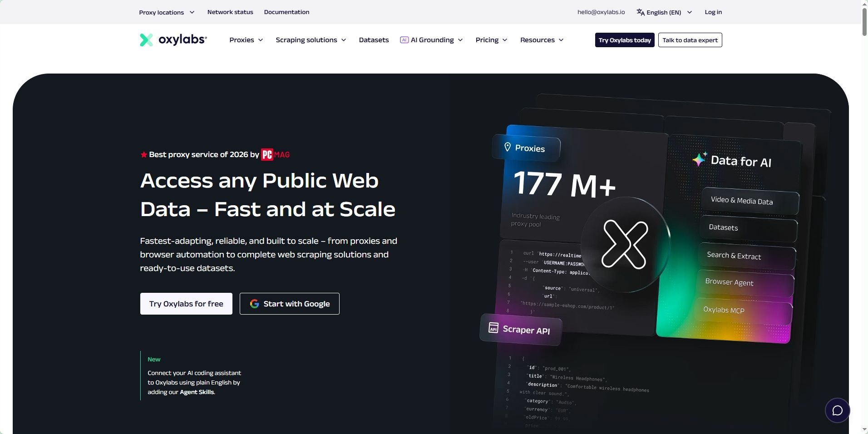Click the Data for AI heading
868x434 pixels.
[741, 161]
